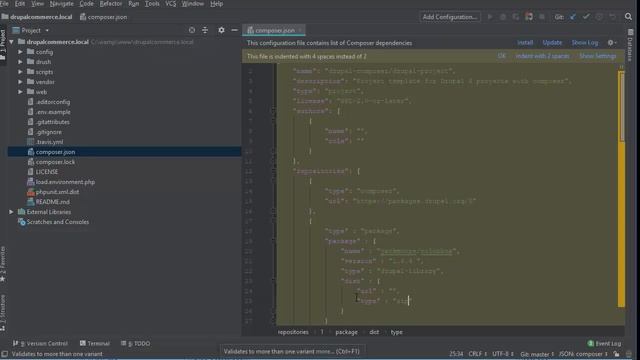Open the File menu
This screenshot has height=360, width=640.
4,4
